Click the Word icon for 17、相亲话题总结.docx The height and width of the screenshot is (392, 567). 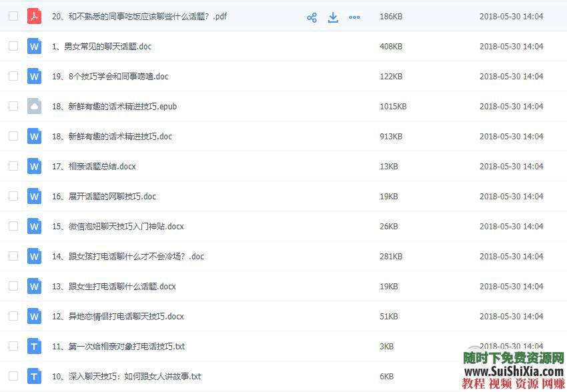pos(34,166)
